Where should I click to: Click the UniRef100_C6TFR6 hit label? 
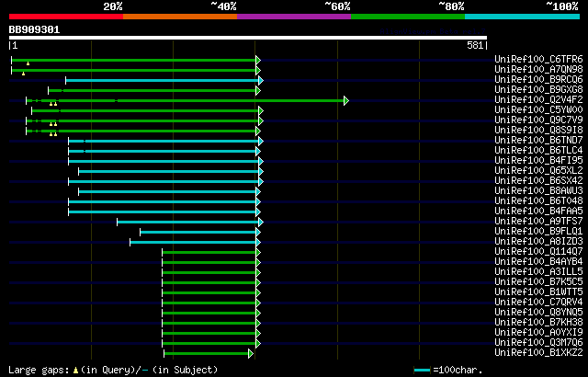[539, 59]
